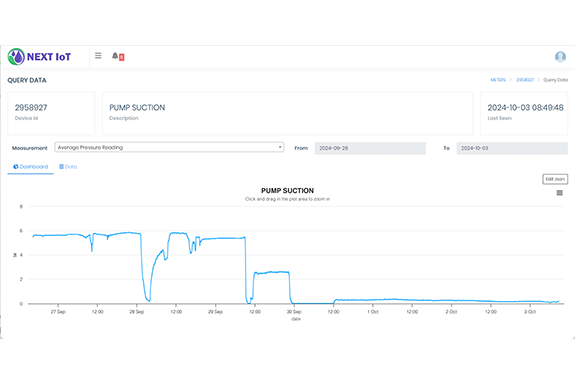Click the Last Seen caption
Viewport: 575px width, 385px height.
[499, 118]
